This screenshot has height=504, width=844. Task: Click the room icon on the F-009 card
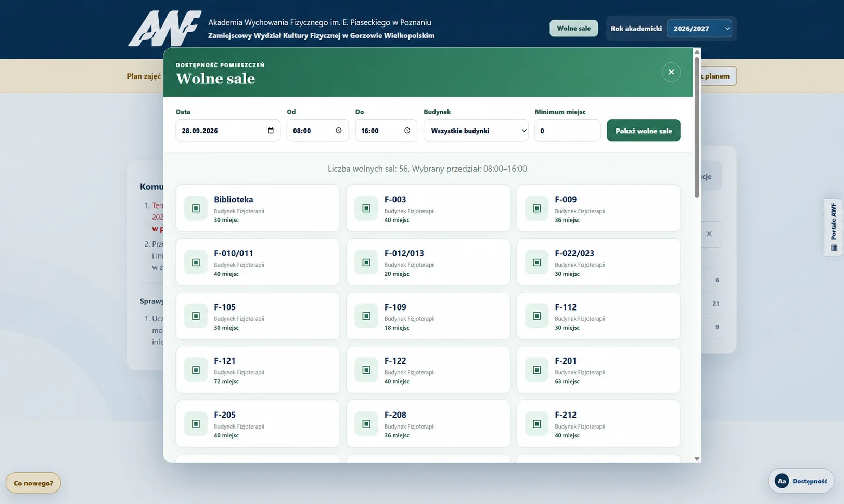tap(536, 208)
